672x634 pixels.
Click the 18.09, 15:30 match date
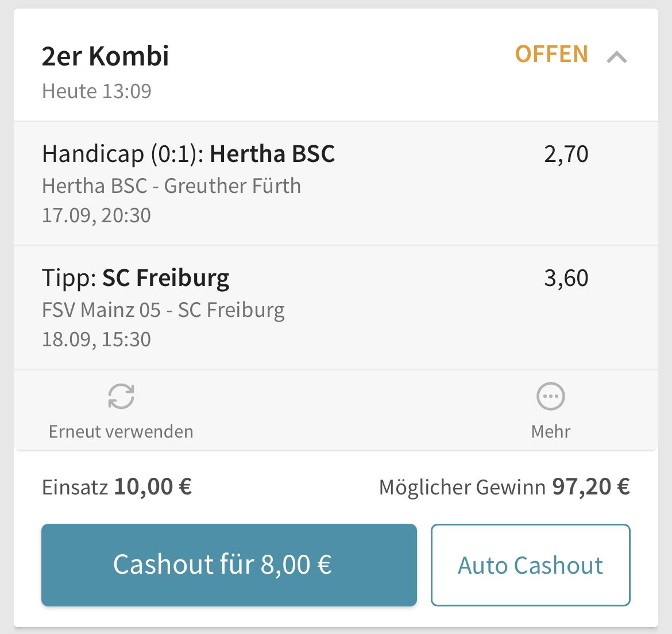pos(96,340)
